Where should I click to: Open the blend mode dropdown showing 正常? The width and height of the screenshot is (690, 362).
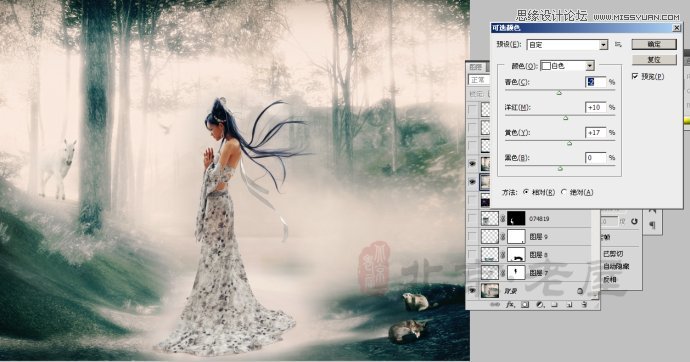pos(479,80)
